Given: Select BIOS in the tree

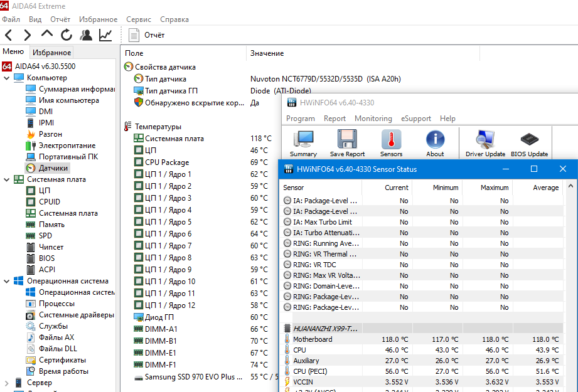Looking at the screenshot, I should pos(40,258).
